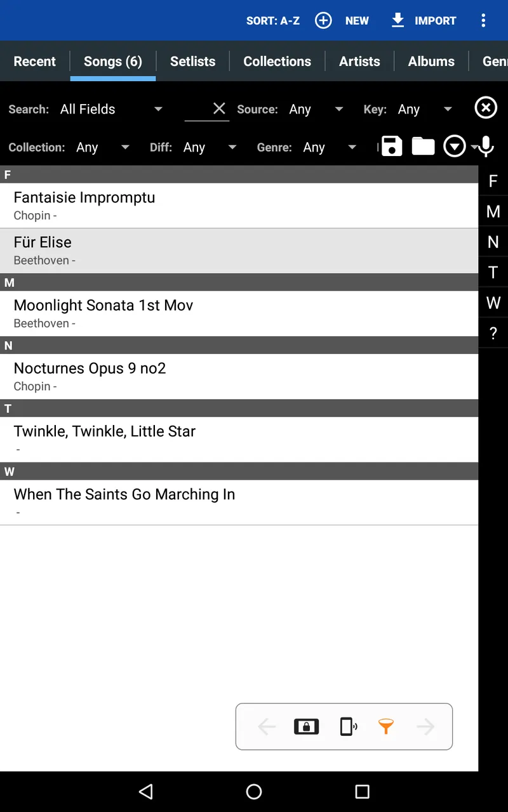This screenshot has height=812, width=508.
Task: Clear all filters with the circled X
Action: (x=486, y=107)
